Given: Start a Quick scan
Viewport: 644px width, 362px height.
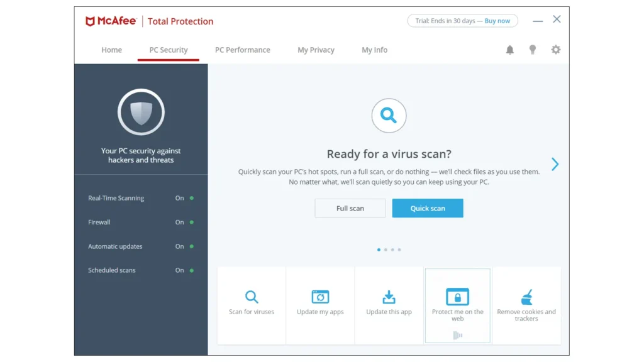Looking at the screenshot, I should tap(428, 208).
